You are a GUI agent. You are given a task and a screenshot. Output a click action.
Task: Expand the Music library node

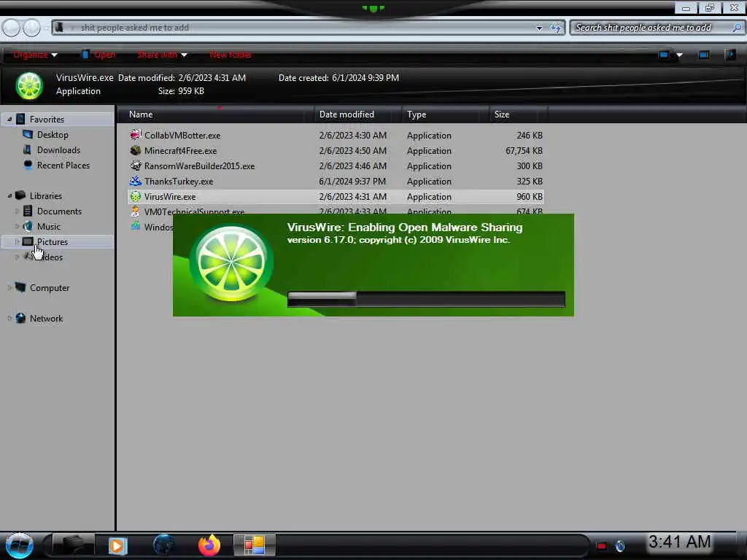18,226
